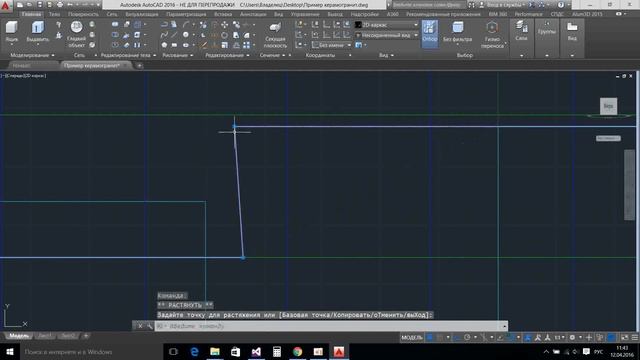This screenshot has width=640, height=360.
Task: Select the Move tool in Editing panel
Action: [x=224, y=25]
